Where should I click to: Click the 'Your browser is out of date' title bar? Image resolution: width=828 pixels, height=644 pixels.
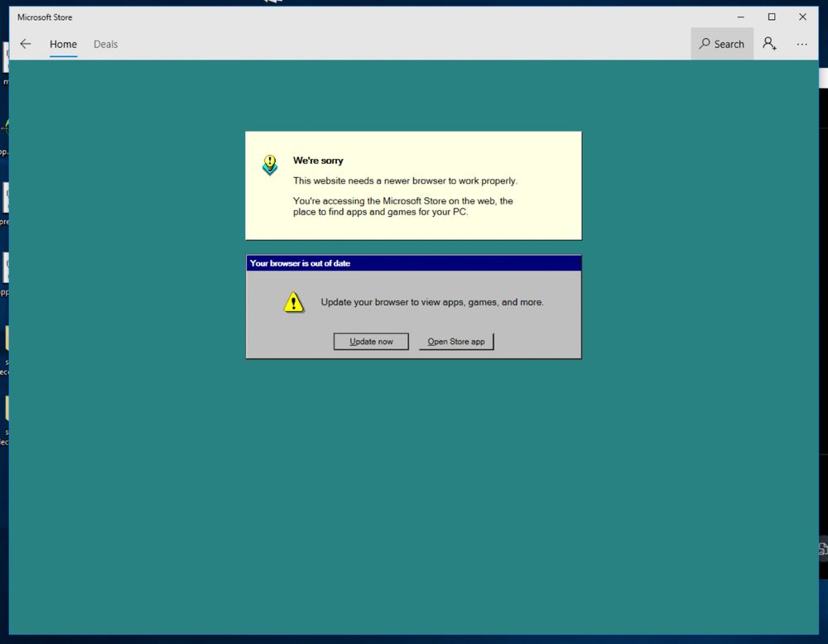click(x=413, y=263)
